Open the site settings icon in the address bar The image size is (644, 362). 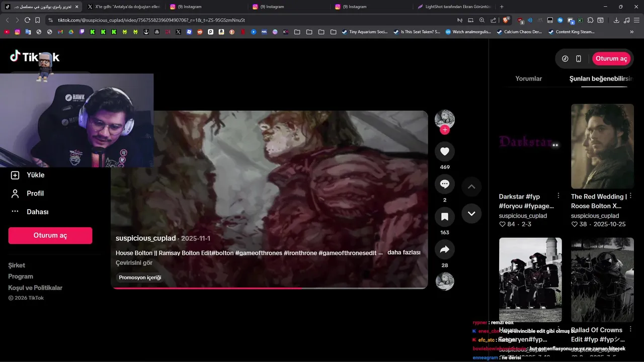click(50, 20)
